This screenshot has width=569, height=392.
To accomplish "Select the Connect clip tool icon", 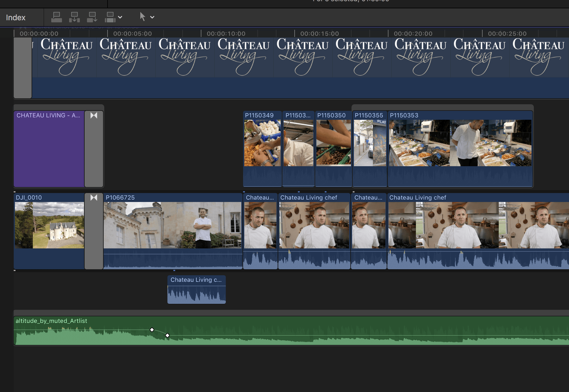I will tap(57, 17).
